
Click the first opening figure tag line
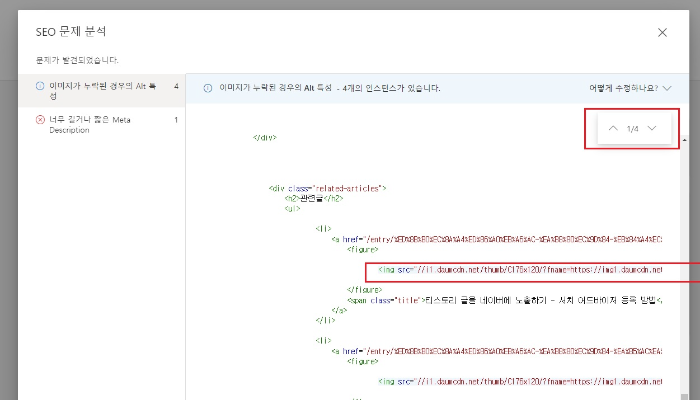[362, 250]
